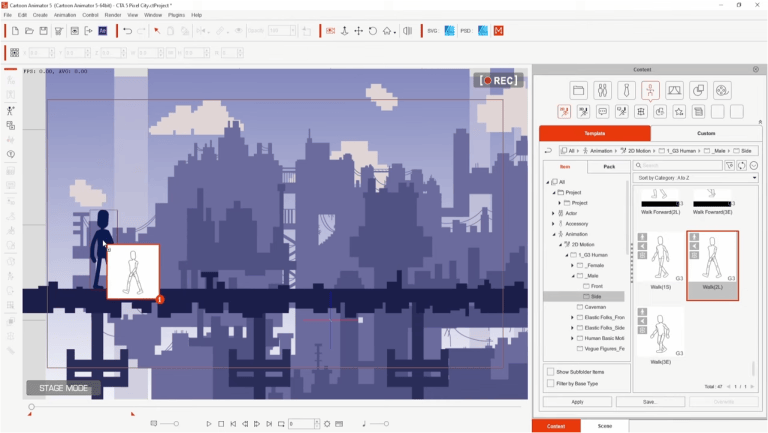Click the New Project icon
Viewport: 768px width, 433px height.
15,31
